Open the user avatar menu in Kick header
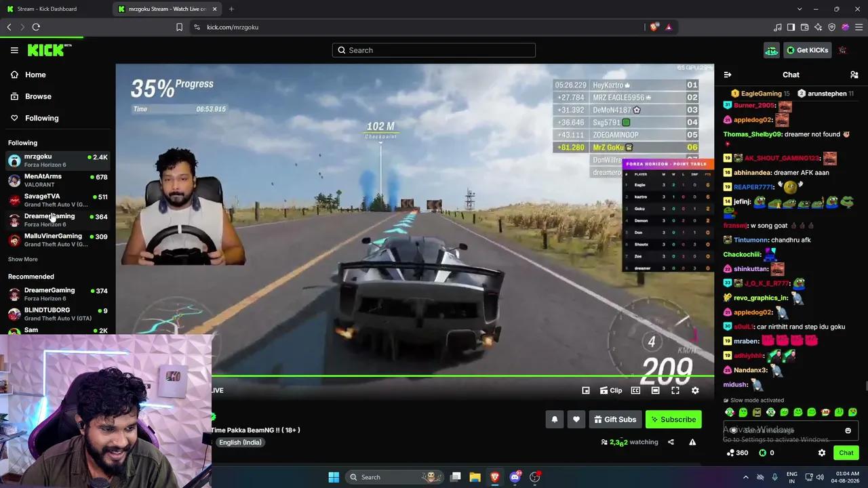The width and height of the screenshot is (868, 488). pyautogui.click(x=843, y=50)
